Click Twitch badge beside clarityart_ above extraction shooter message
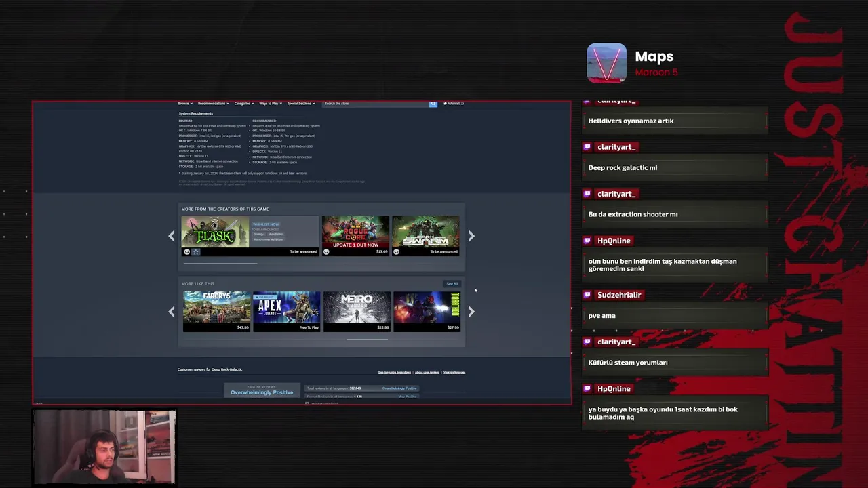This screenshot has width=868, height=488. click(x=587, y=194)
